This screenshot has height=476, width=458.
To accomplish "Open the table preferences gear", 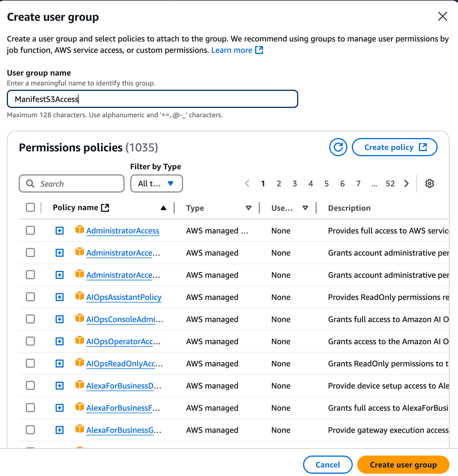I will click(429, 183).
